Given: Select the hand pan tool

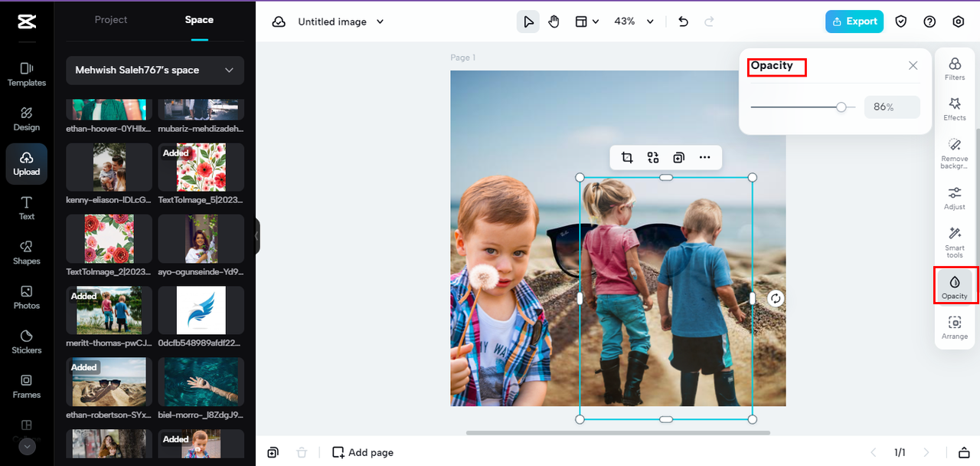Looking at the screenshot, I should point(554,21).
